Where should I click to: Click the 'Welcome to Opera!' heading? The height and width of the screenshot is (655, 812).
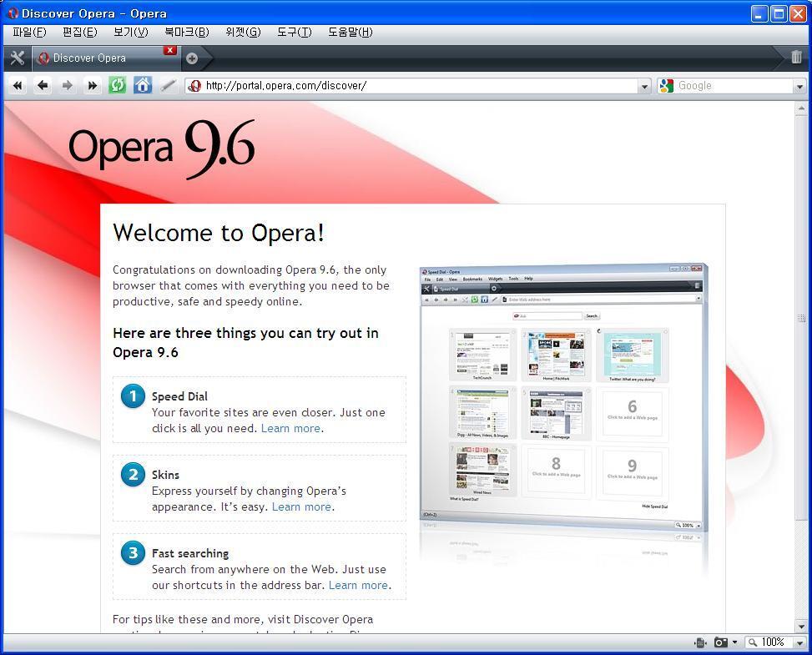coord(219,233)
